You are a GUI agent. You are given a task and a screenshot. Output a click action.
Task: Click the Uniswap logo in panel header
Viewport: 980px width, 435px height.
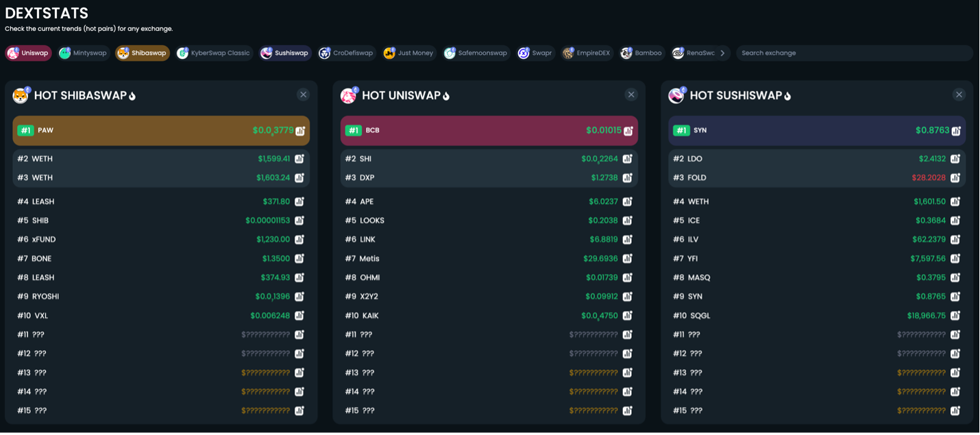350,95
